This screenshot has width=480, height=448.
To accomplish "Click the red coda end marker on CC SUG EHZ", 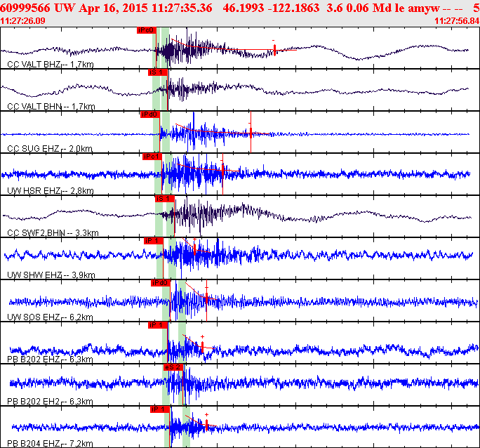I will [x=251, y=133].
